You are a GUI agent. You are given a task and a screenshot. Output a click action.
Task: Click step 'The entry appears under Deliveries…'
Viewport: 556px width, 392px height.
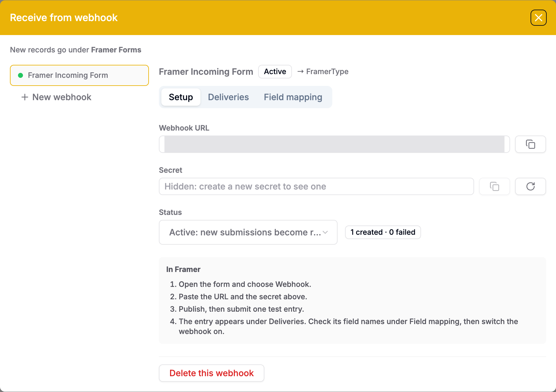348,327
